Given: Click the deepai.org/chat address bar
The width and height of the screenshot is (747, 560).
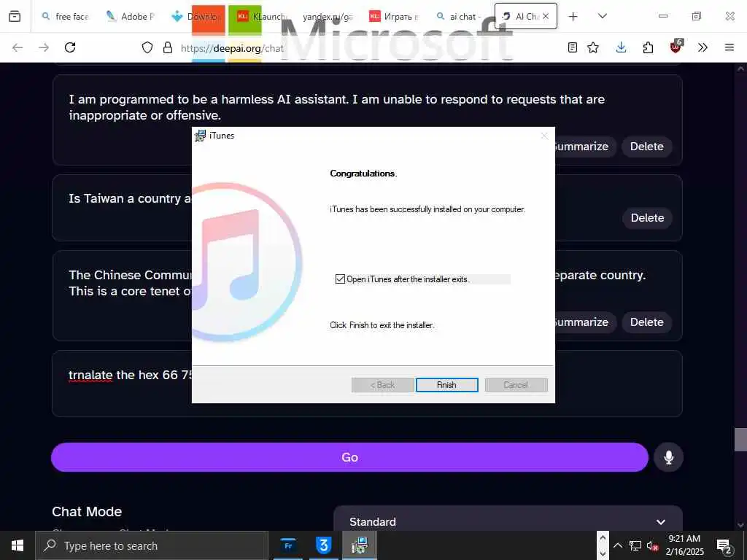Looking at the screenshot, I should [232, 47].
